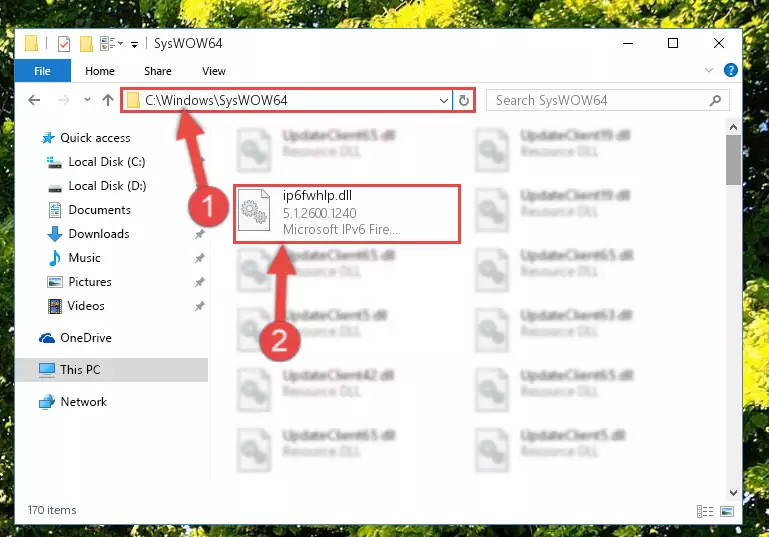Switch to Large icons view in status bar
Screen dimensions: 769x537
pyautogui.click(x=727, y=511)
